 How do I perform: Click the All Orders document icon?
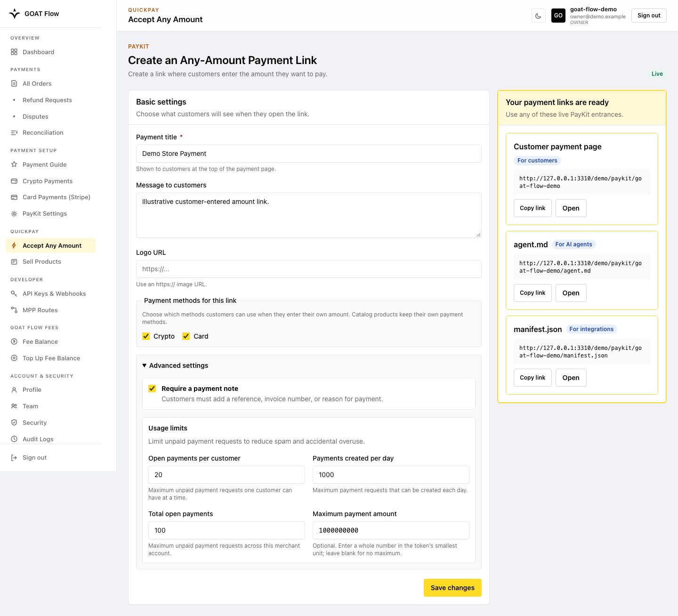(14, 83)
